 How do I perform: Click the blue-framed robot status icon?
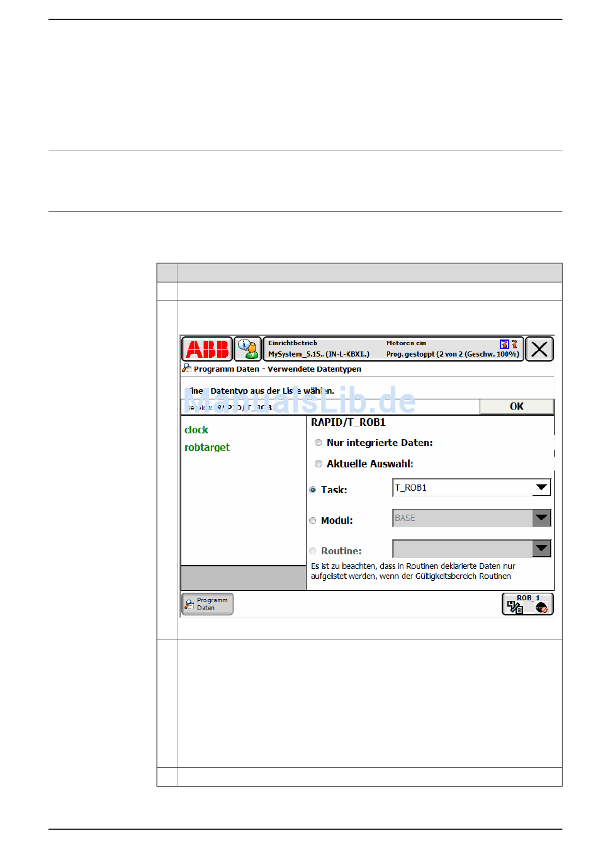pos(504,344)
